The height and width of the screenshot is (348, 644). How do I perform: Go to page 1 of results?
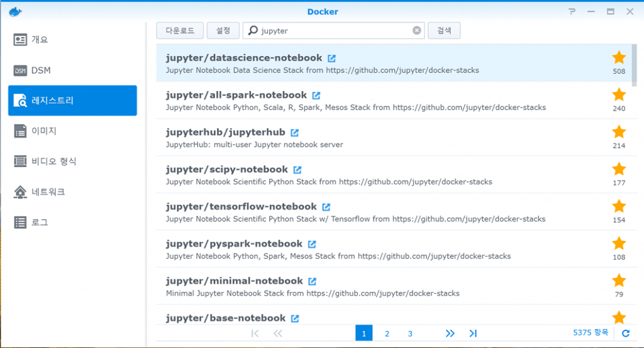364,333
